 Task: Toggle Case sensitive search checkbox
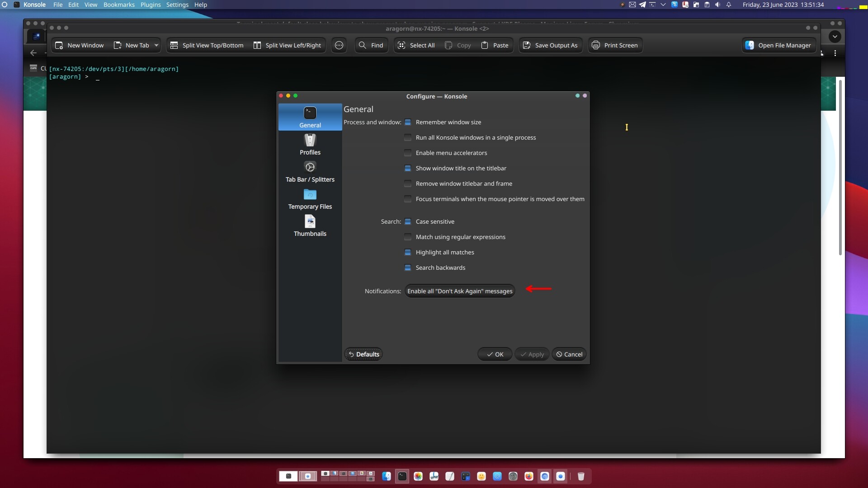(408, 222)
